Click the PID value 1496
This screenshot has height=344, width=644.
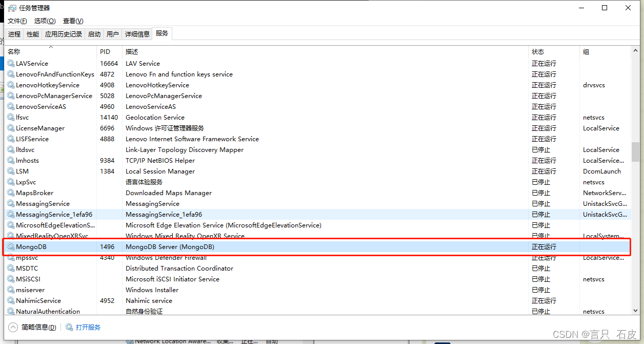click(107, 246)
